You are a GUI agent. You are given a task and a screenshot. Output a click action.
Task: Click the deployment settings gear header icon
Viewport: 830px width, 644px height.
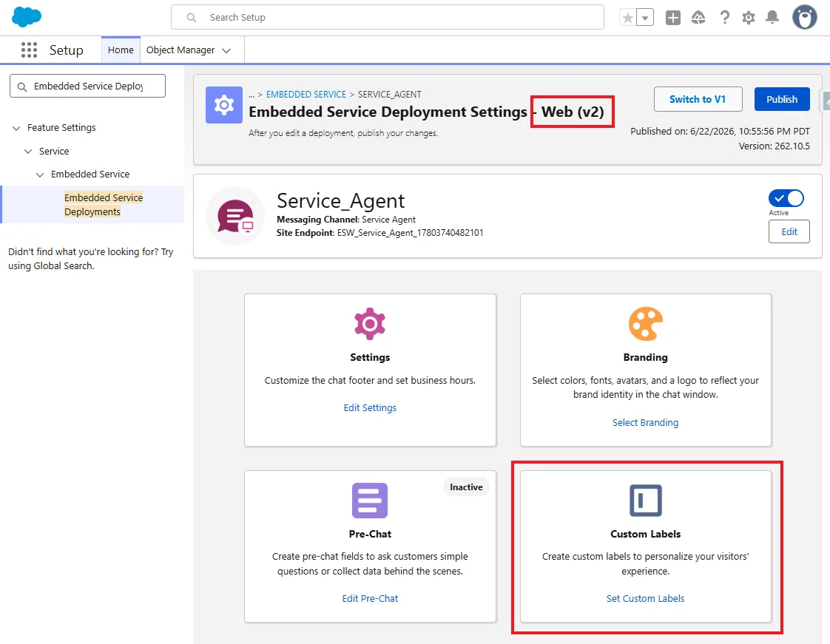click(224, 105)
